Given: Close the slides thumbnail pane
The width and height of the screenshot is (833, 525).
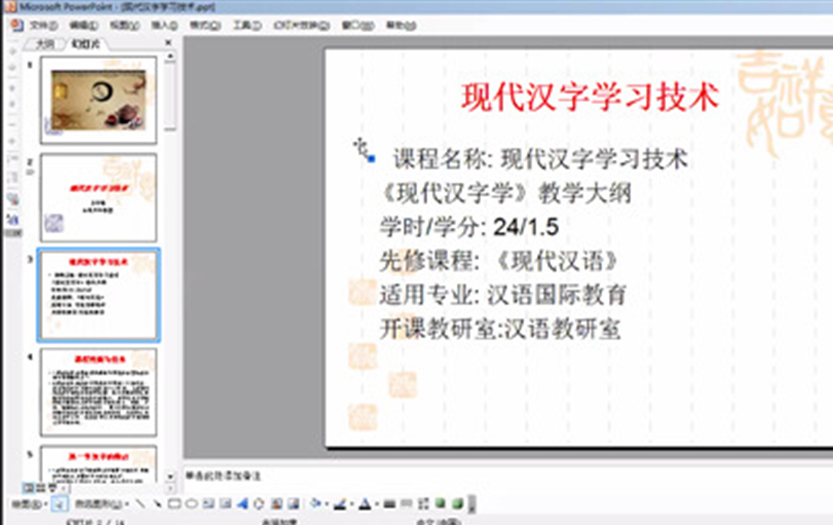Looking at the screenshot, I should [x=168, y=43].
